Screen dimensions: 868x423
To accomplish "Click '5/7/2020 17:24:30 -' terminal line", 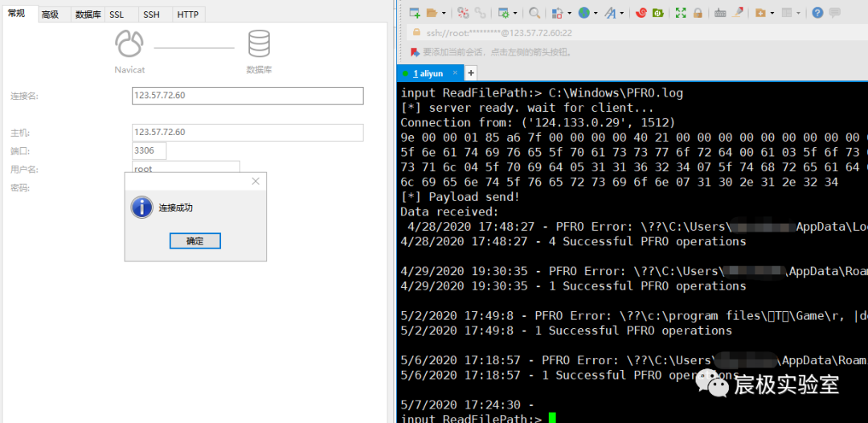I will [467, 405].
